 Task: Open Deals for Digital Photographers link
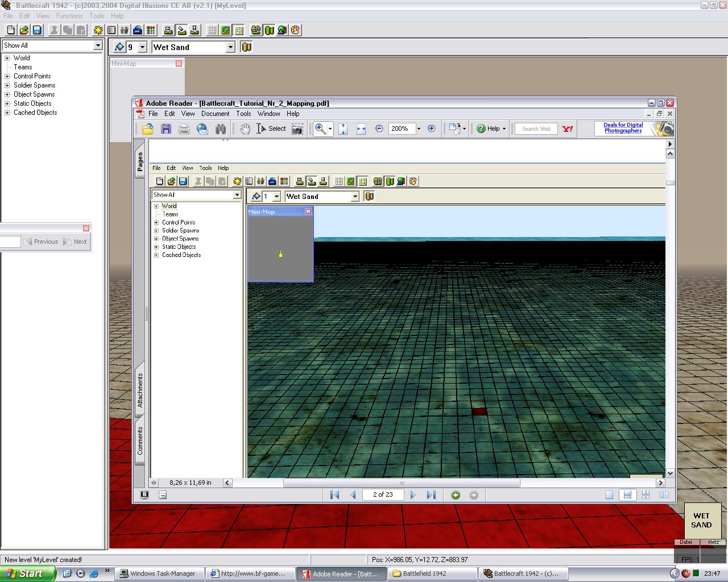(623, 128)
